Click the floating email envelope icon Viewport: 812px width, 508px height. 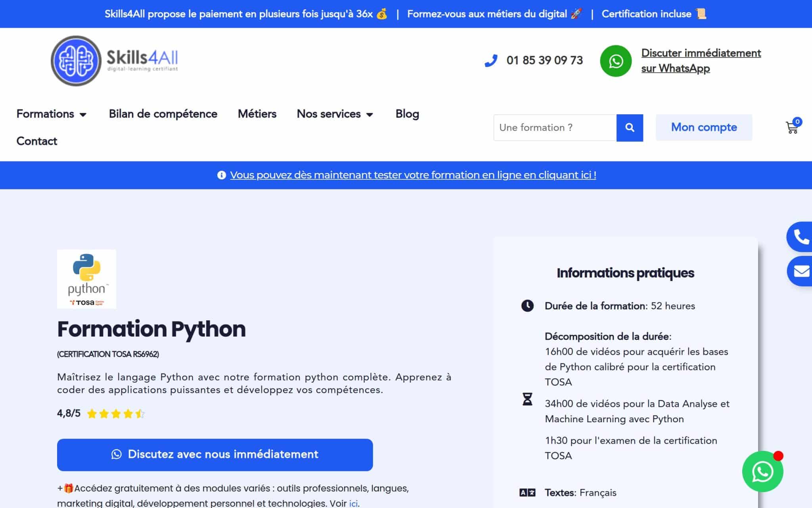800,271
